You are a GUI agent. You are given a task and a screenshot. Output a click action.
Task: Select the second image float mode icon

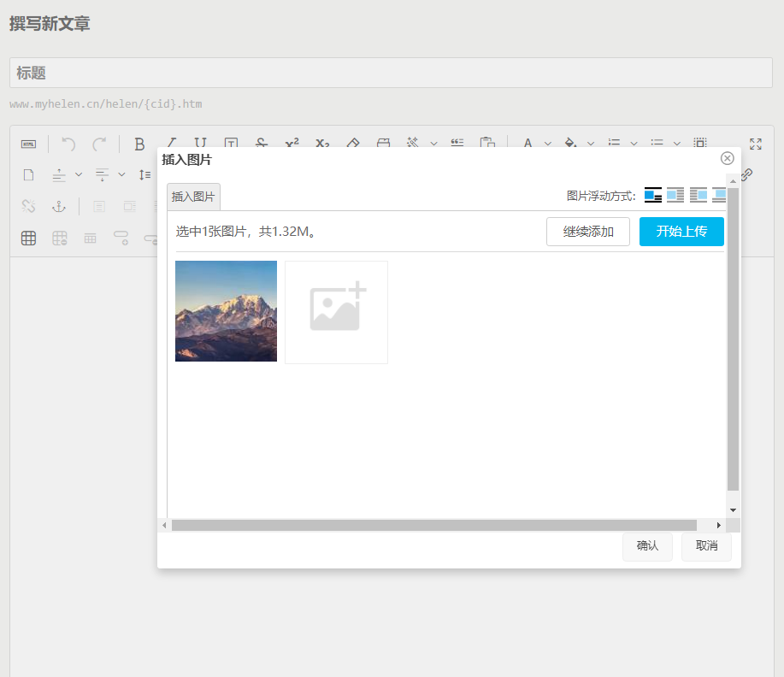pos(675,196)
